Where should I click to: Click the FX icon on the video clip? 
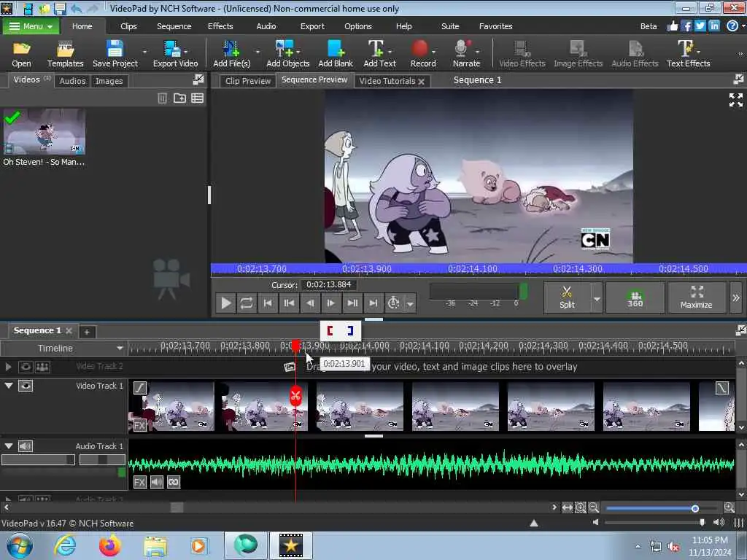pyautogui.click(x=140, y=425)
